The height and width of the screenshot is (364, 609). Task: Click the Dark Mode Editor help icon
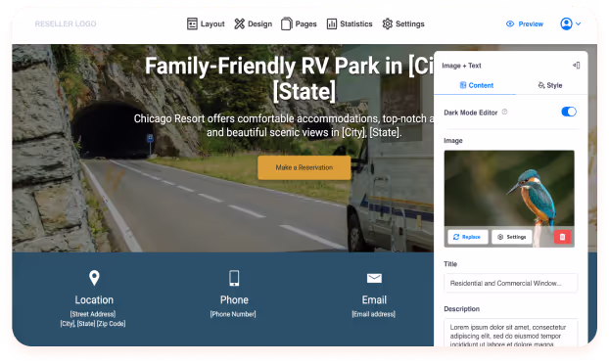click(x=504, y=112)
